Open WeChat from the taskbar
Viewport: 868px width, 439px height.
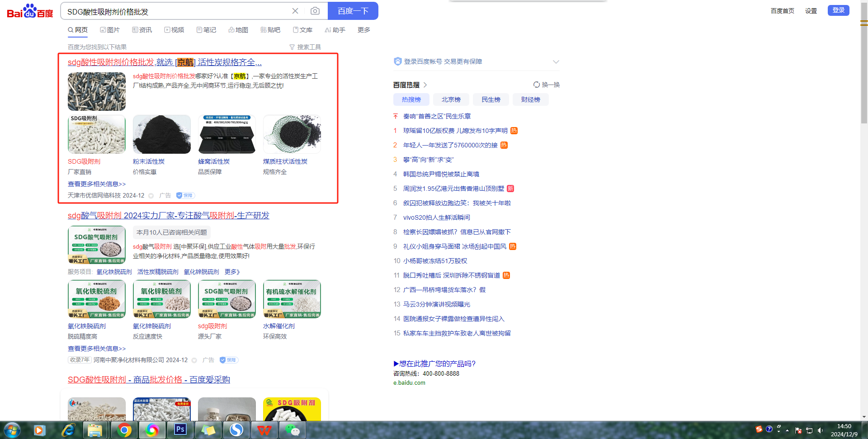[292, 430]
